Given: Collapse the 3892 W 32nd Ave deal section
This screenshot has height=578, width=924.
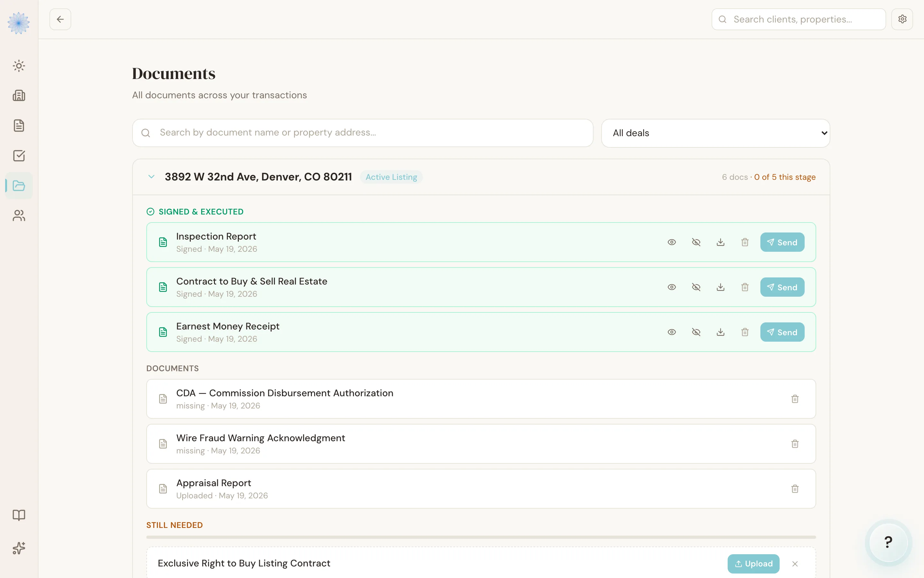Looking at the screenshot, I should [x=151, y=177].
